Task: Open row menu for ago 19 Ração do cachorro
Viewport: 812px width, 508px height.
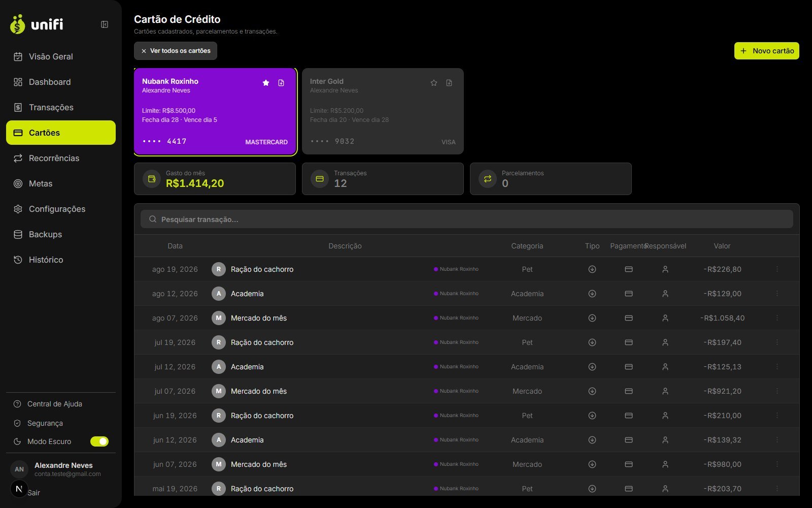Action: click(777, 269)
